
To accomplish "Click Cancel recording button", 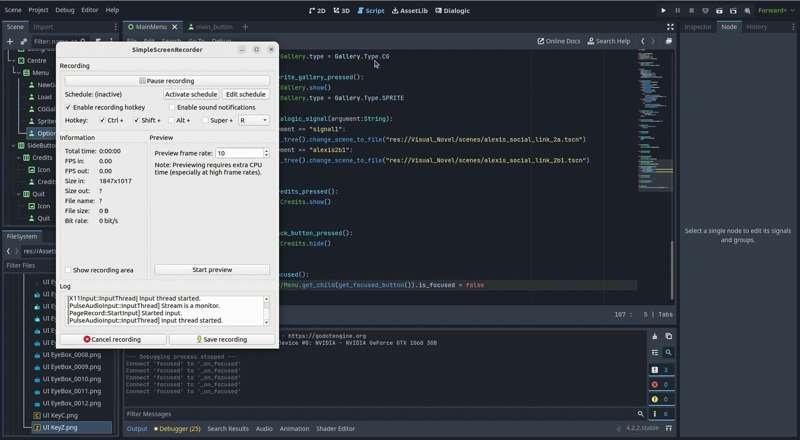I will coord(113,339).
